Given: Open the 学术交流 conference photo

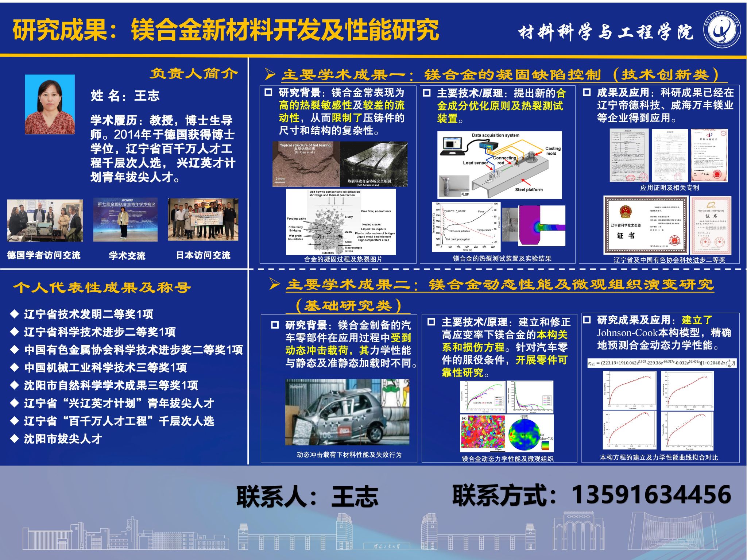Looking at the screenshot, I should (x=125, y=220).
